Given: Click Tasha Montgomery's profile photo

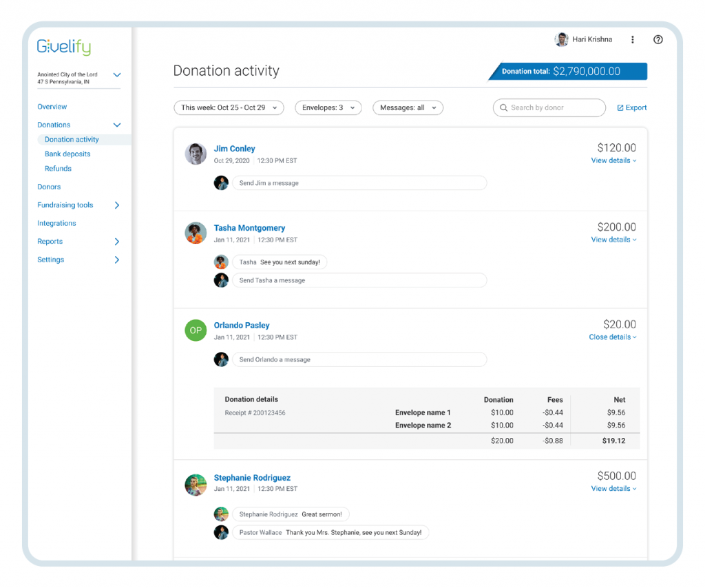Looking at the screenshot, I should point(196,233).
